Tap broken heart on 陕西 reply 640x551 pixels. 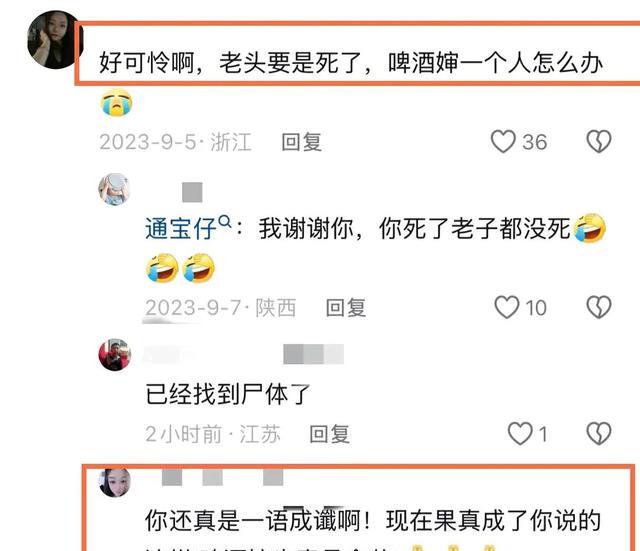(599, 307)
